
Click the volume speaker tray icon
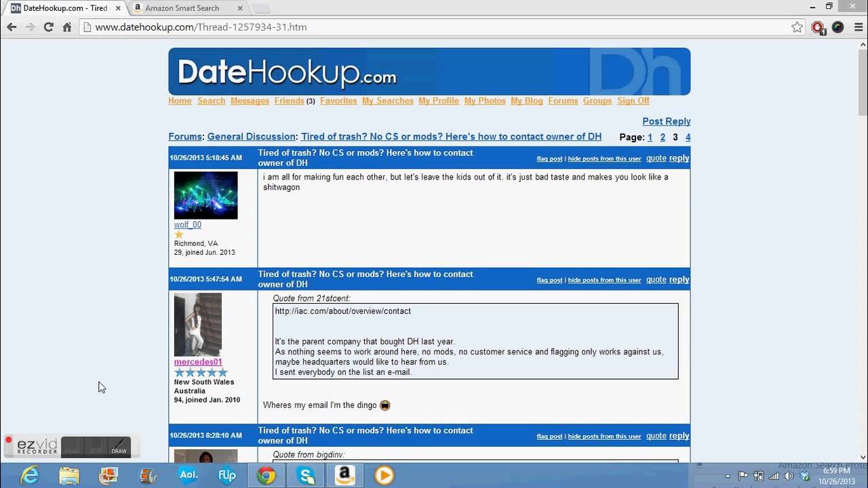[x=790, y=476]
